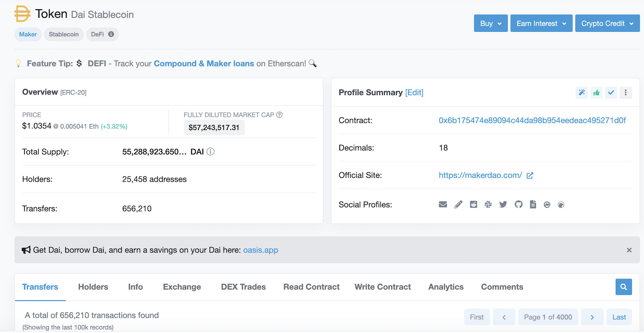Viewport: 644px width, 333px height.
Task: Click the external link icon beside makerdao.com
Action: [530, 176]
